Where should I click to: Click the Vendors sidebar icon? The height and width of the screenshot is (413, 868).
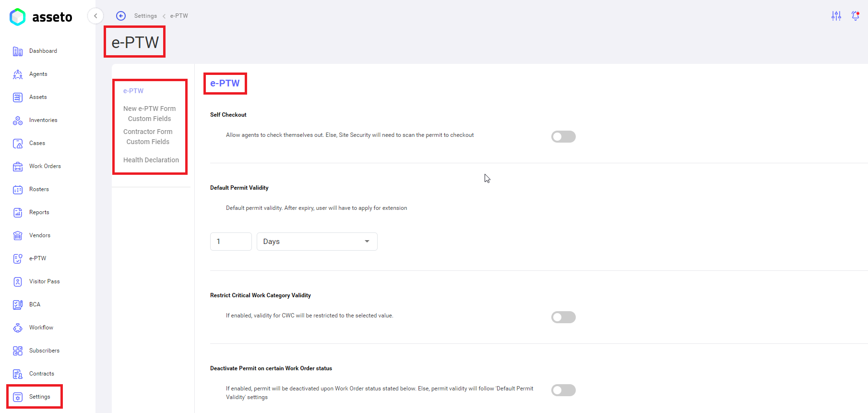pyautogui.click(x=18, y=236)
